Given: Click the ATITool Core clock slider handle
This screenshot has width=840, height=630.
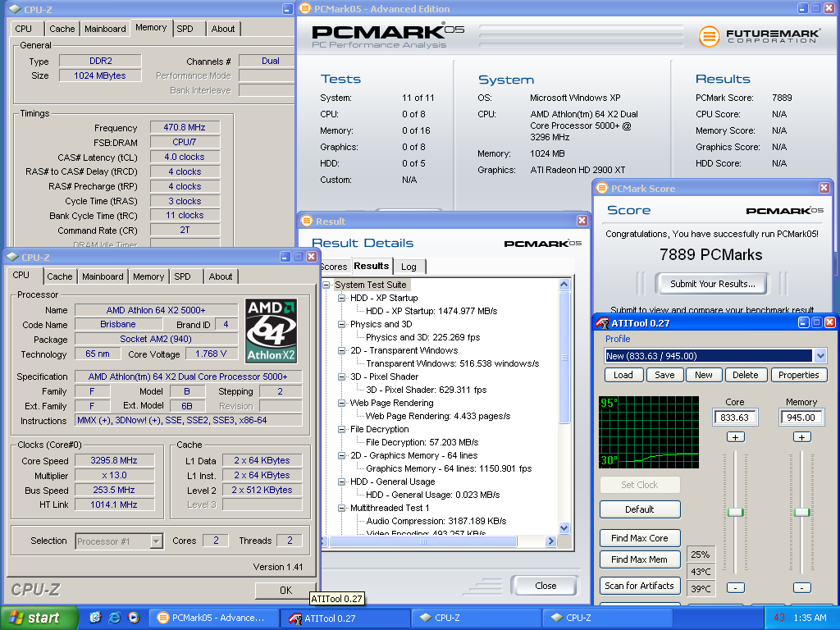Looking at the screenshot, I should [x=735, y=512].
